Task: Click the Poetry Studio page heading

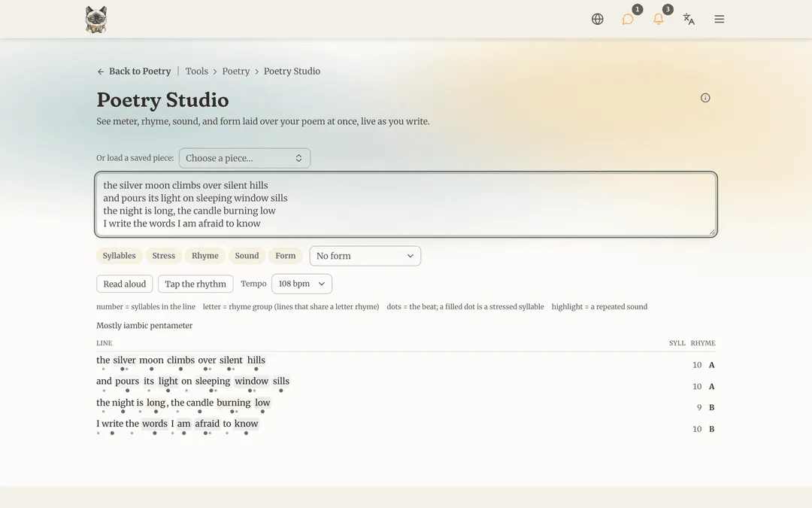Action: coord(162,100)
